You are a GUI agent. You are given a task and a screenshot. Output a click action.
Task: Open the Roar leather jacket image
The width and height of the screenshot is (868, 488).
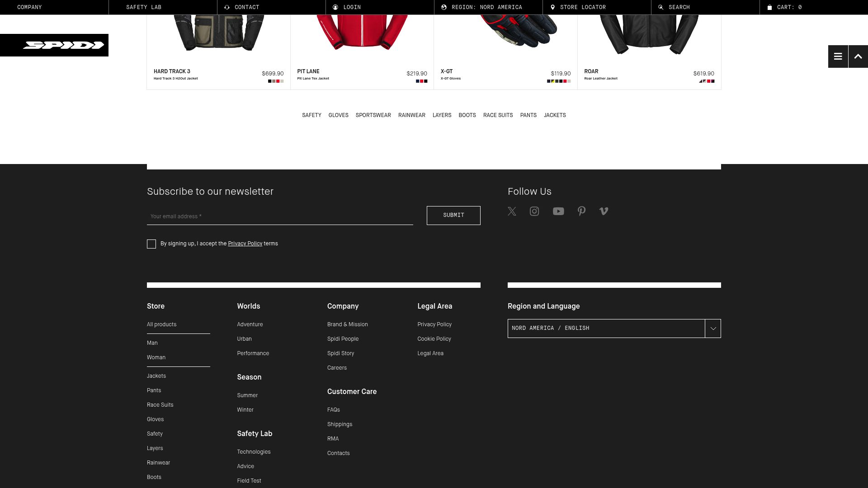coord(649,34)
